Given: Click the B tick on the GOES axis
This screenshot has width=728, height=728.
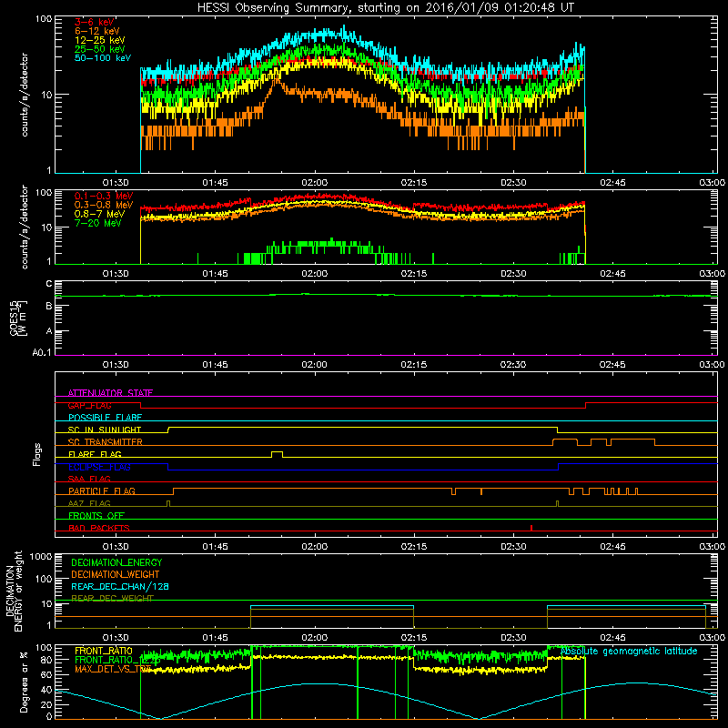Looking at the screenshot, I should [x=49, y=307].
